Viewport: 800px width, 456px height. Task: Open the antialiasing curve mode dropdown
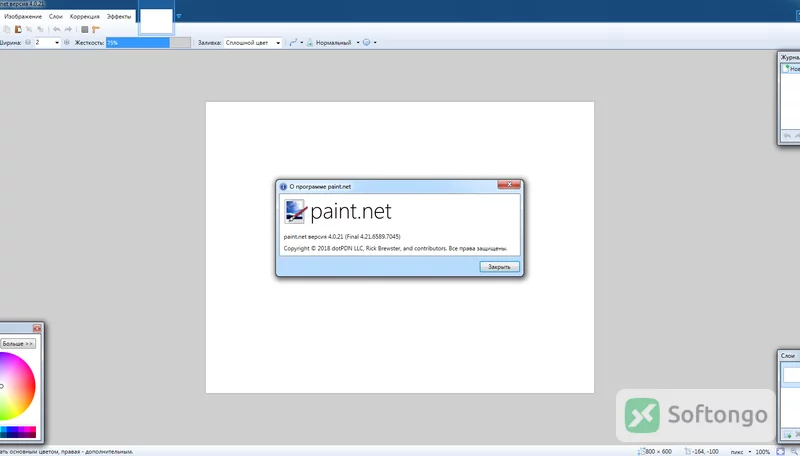pyautogui.click(x=302, y=43)
